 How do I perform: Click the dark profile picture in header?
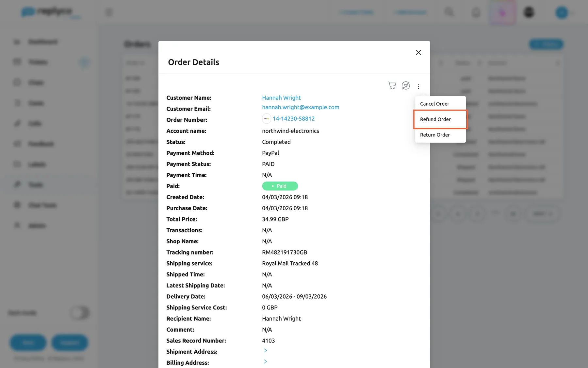529,12
